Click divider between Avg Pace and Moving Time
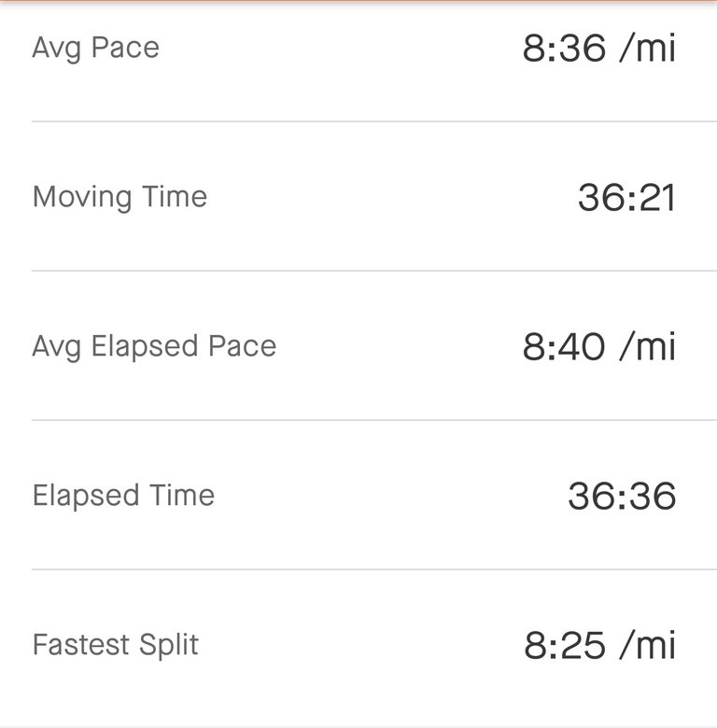The height and width of the screenshot is (728, 717). coord(358,121)
